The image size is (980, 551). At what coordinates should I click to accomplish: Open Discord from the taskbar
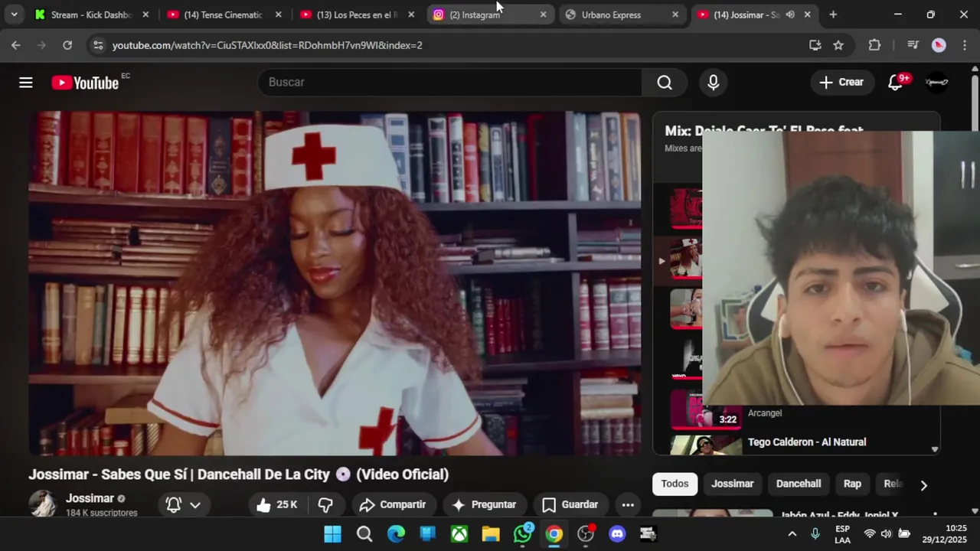[617, 534]
